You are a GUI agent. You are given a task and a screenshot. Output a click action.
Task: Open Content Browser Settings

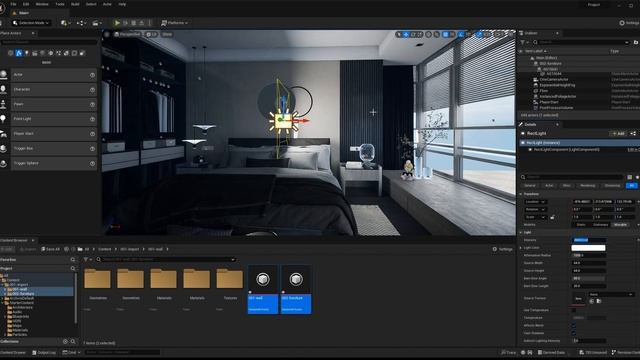tap(502, 249)
